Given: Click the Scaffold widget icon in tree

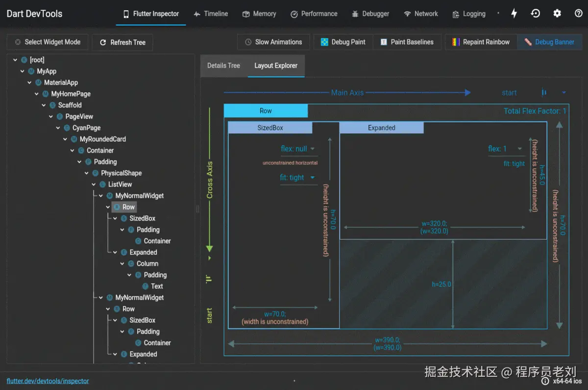Looking at the screenshot, I should click(52, 105).
